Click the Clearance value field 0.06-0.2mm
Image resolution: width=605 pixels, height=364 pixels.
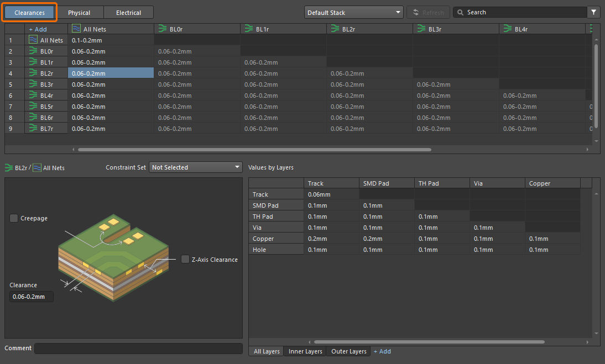(32, 297)
